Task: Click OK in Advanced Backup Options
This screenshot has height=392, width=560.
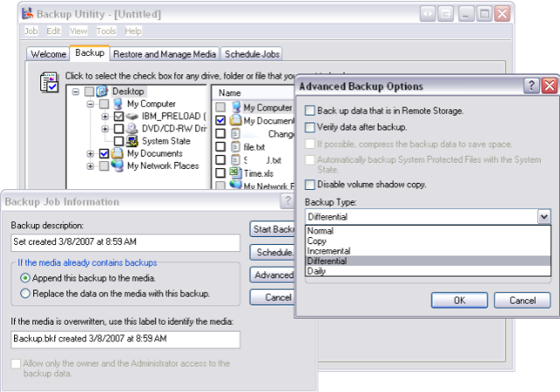Action: tap(459, 300)
